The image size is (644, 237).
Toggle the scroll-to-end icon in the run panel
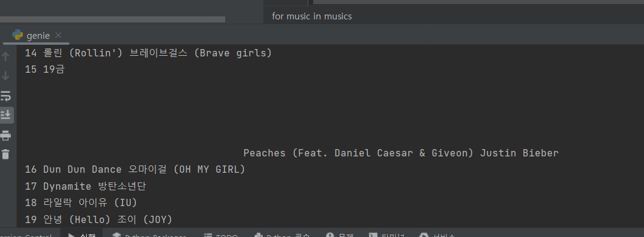6,115
